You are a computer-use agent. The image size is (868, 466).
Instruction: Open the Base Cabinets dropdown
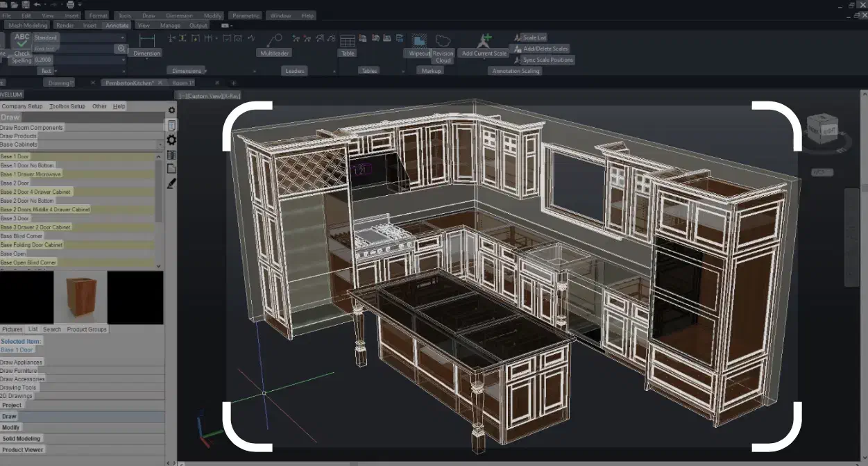(160, 145)
